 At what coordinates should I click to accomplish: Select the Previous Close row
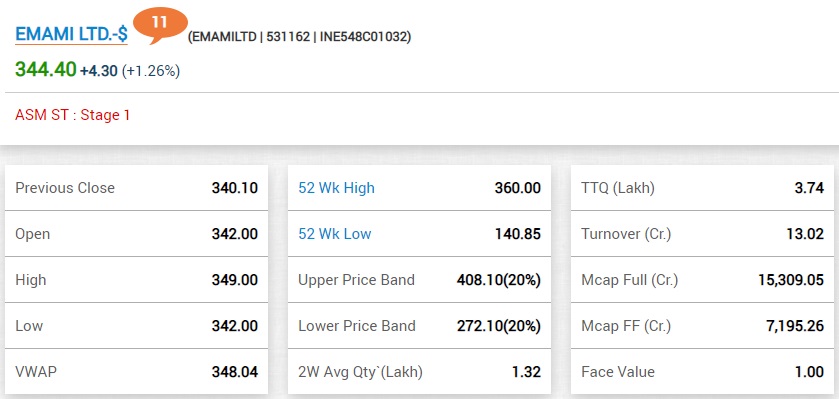(x=136, y=188)
